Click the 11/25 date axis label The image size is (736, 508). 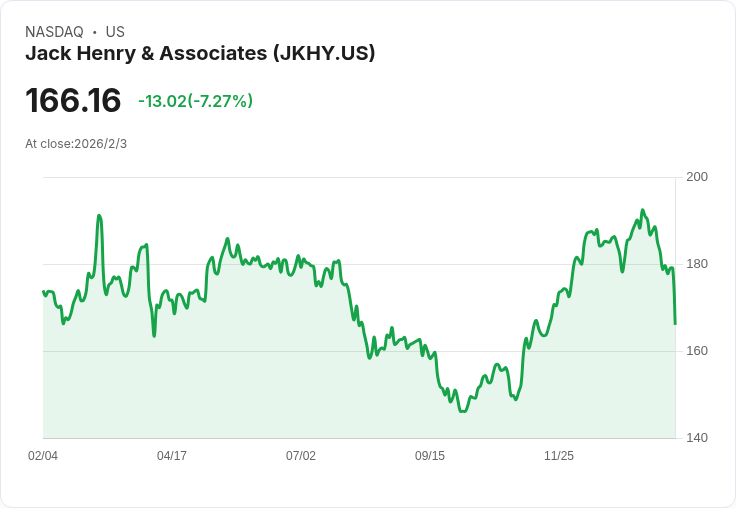pos(559,455)
